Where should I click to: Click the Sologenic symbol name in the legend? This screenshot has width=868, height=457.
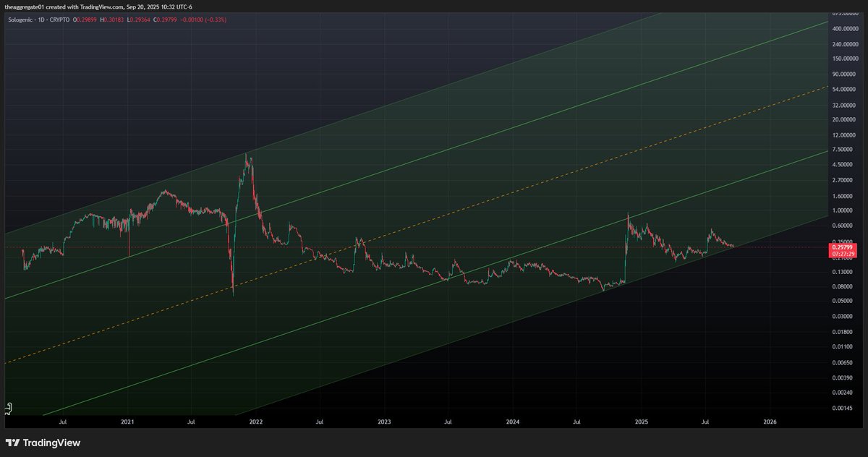coord(20,20)
